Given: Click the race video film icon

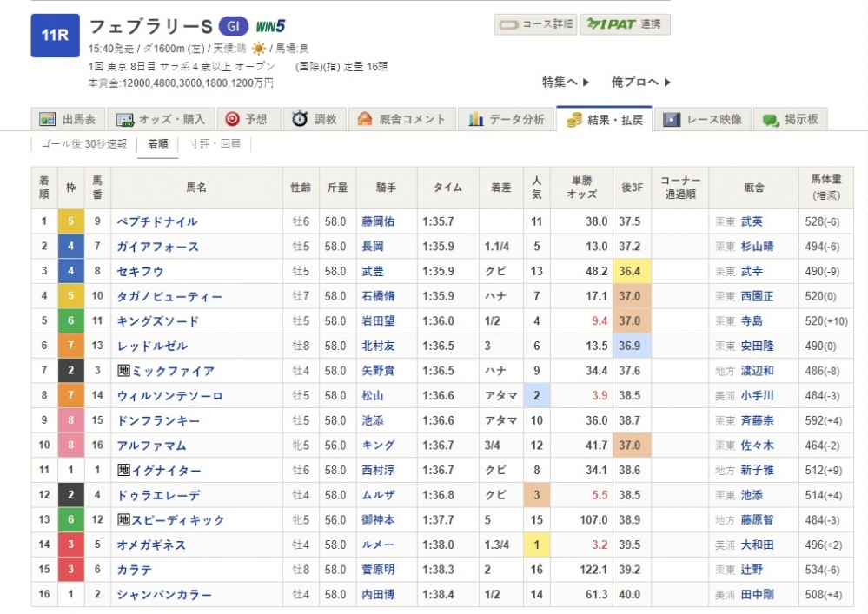Looking at the screenshot, I should coord(672,119).
